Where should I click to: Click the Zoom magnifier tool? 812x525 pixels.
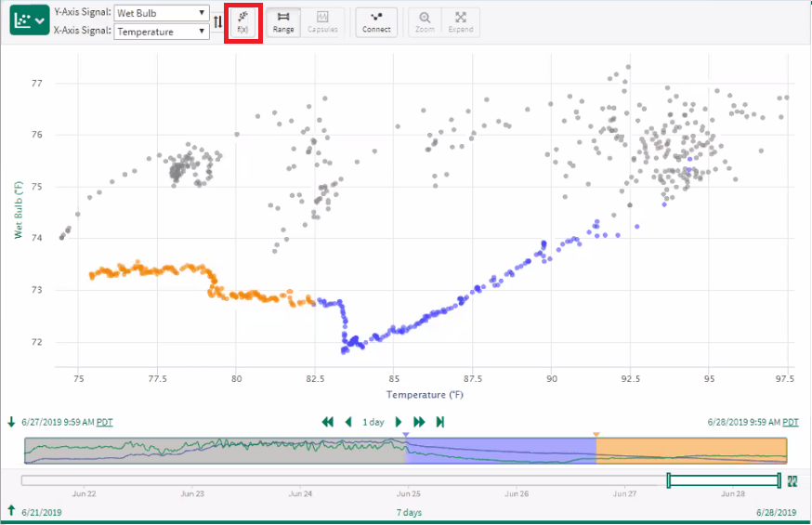click(x=425, y=22)
